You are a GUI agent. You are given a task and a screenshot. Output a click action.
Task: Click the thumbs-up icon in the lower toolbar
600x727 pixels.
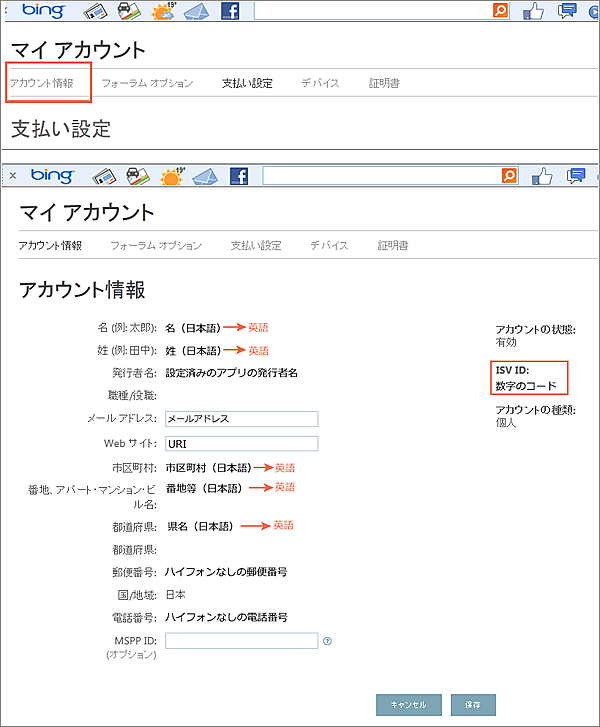(542, 176)
